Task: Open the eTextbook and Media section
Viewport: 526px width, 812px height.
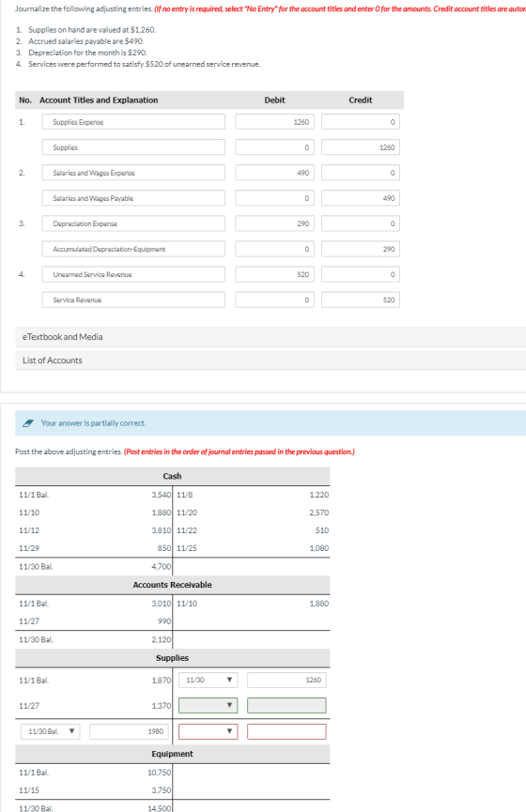Action: tap(271, 337)
